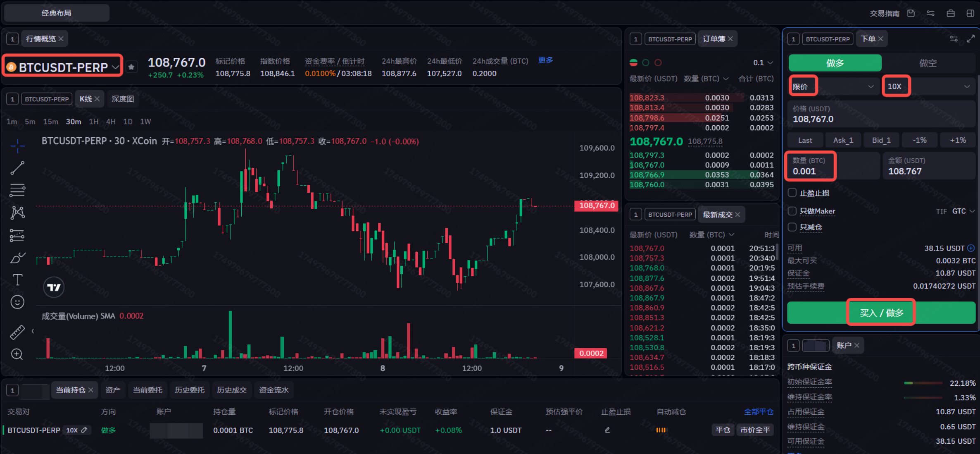Open the emoji sticker tool
The height and width of the screenshot is (454, 980).
coord(17,302)
